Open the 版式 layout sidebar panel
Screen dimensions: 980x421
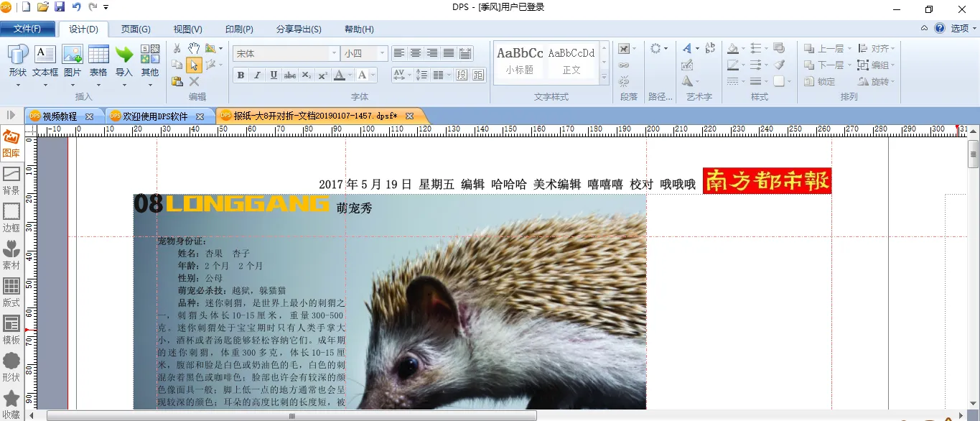pyautogui.click(x=11, y=292)
